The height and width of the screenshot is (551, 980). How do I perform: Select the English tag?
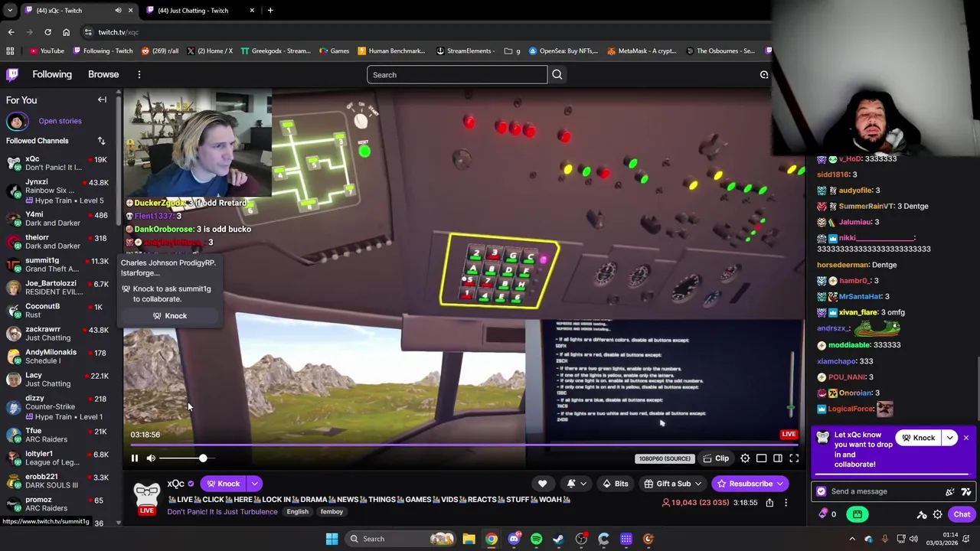pos(297,512)
